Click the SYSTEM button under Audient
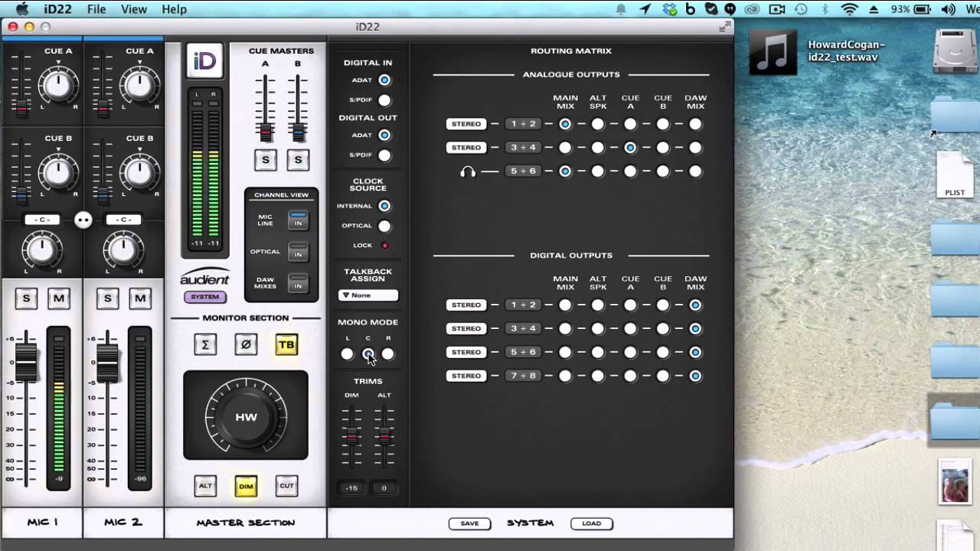This screenshot has width=980, height=551. tap(204, 297)
